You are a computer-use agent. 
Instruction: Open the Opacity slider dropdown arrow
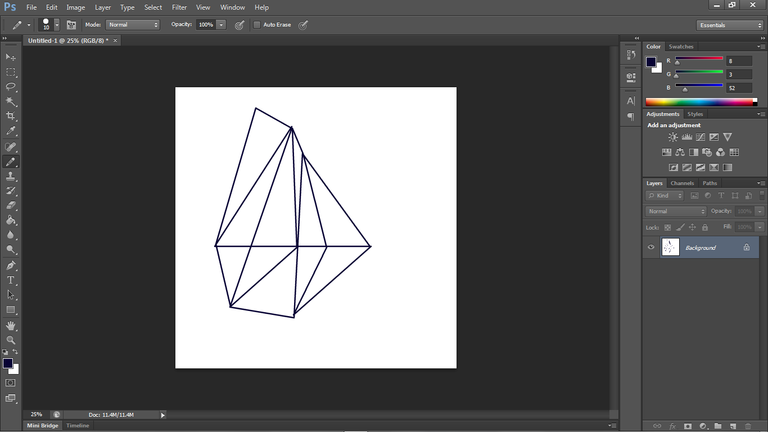coord(221,24)
